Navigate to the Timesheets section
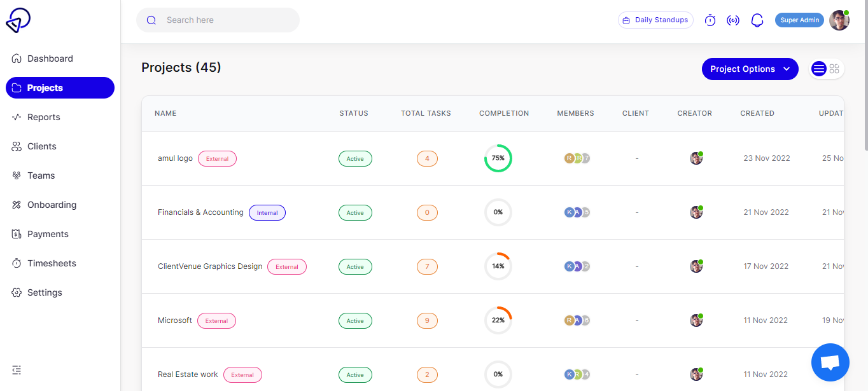Viewport: 868px width, 391px height. tap(52, 263)
